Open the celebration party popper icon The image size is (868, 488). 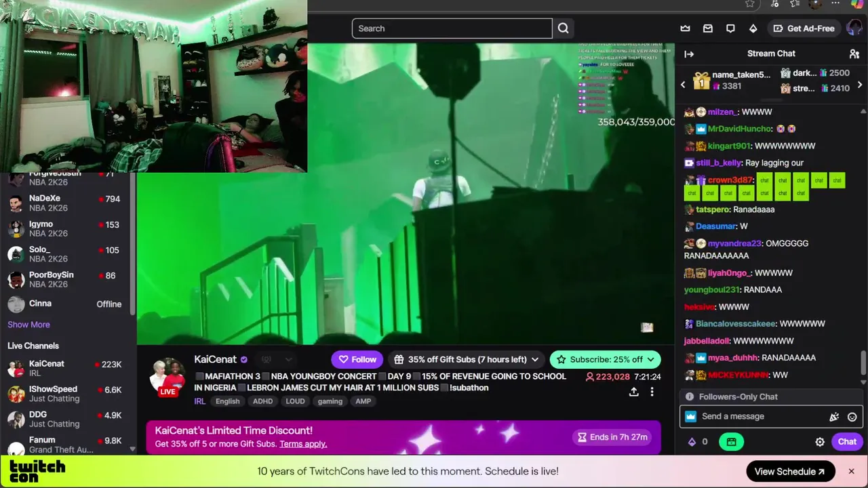(834, 417)
